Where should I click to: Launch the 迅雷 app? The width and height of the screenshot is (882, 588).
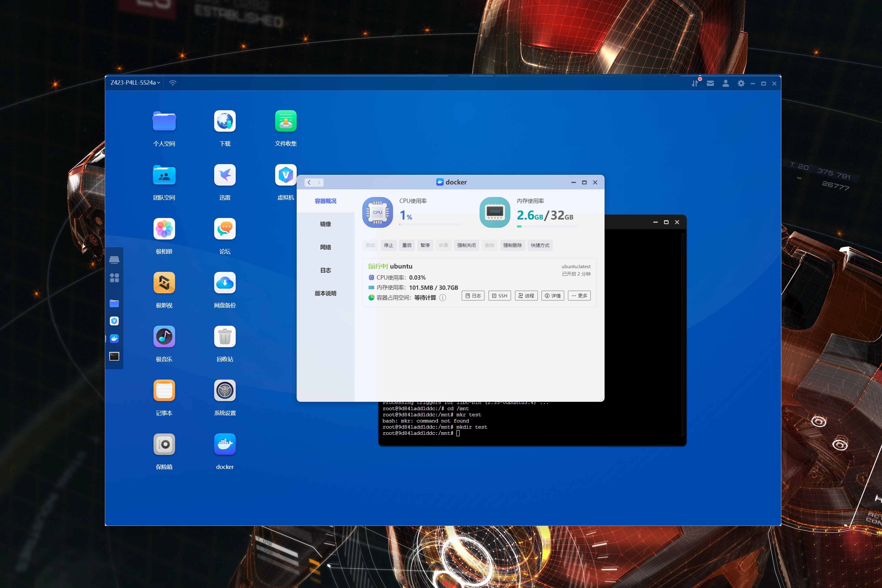(x=225, y=175)
